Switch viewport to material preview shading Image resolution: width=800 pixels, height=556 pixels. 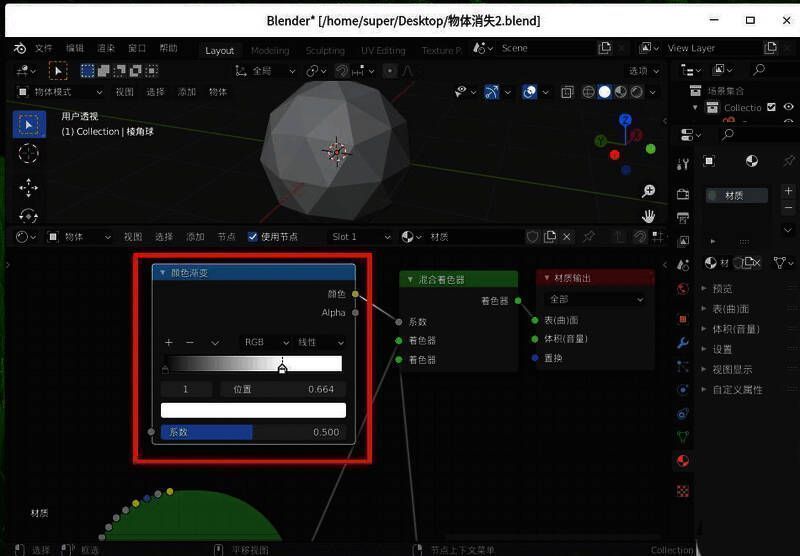tap(620, 92)
